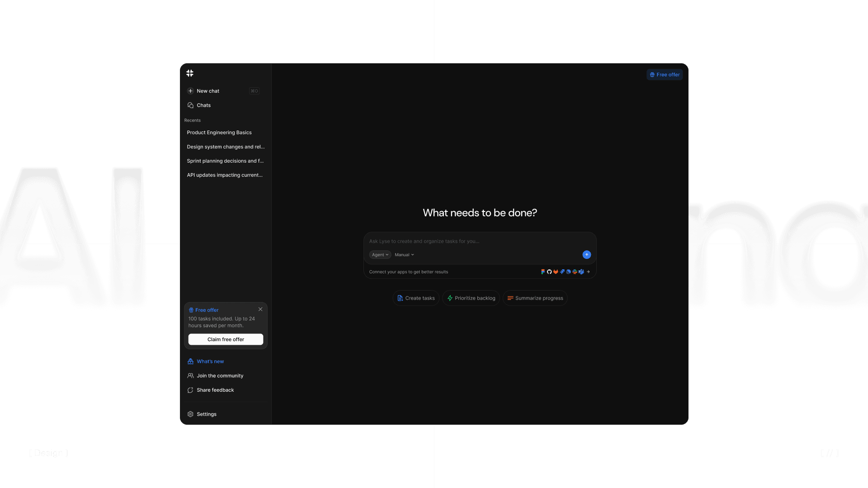Select the Figma app connection icon

point(543,272)
